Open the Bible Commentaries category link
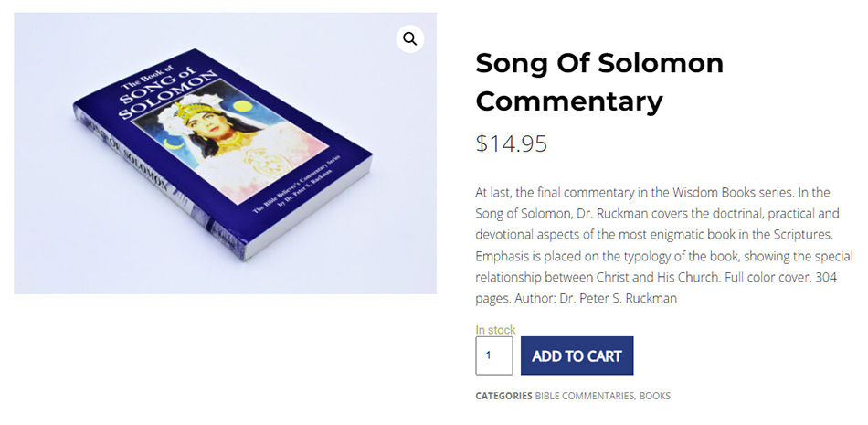Screen dimensions: 868x425 [x=584, y=396]
